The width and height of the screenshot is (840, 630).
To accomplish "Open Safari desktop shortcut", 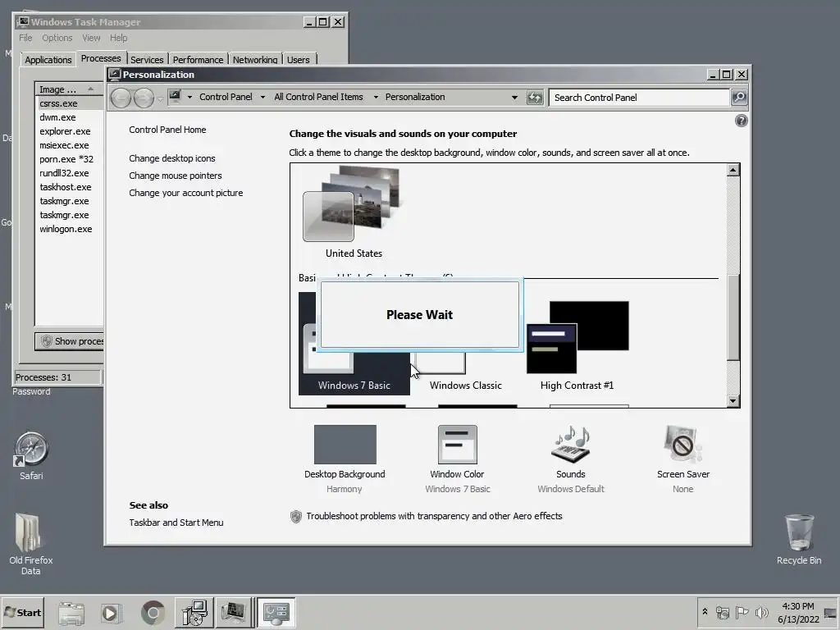I will pyautogui.click(x=31, y=455).
